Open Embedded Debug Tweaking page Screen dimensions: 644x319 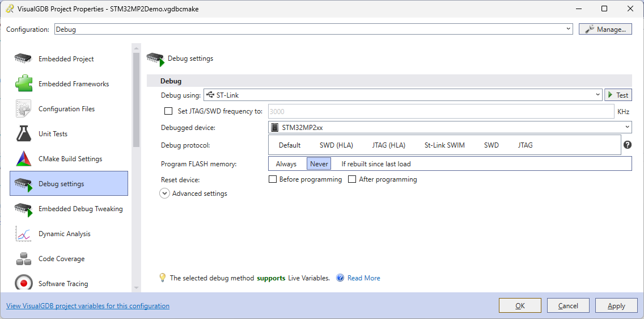[x=69, y=209]
